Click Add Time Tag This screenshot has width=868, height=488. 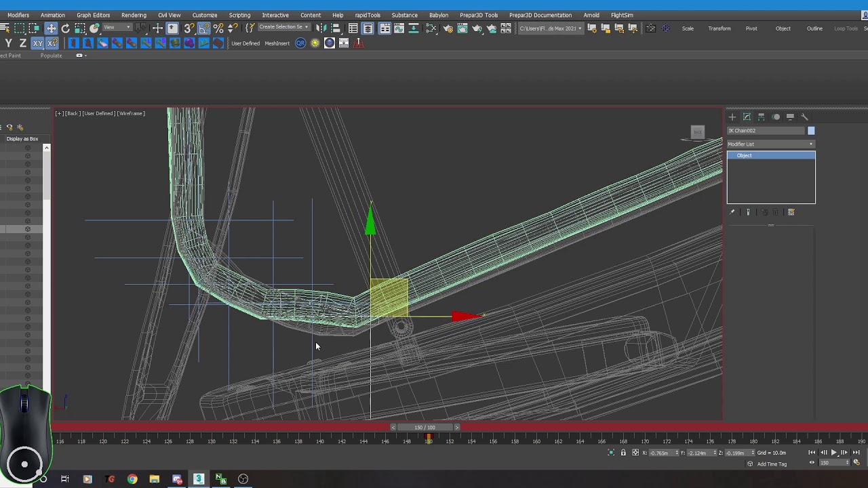pos(772,464)
